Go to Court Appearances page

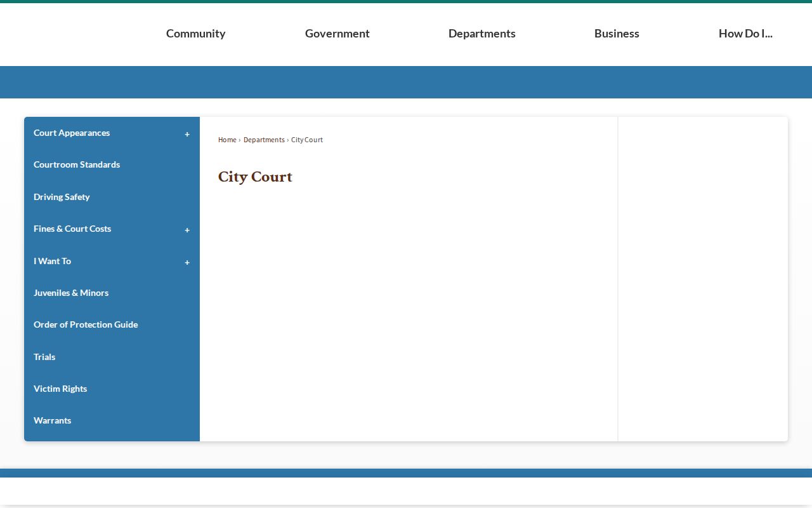72,133
